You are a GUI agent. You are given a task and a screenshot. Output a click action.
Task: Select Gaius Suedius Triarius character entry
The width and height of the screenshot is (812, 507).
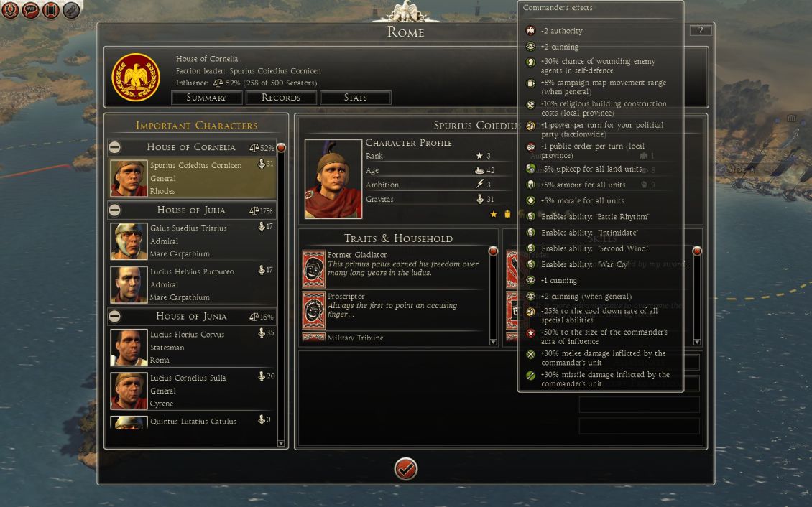tap(193, 241)
